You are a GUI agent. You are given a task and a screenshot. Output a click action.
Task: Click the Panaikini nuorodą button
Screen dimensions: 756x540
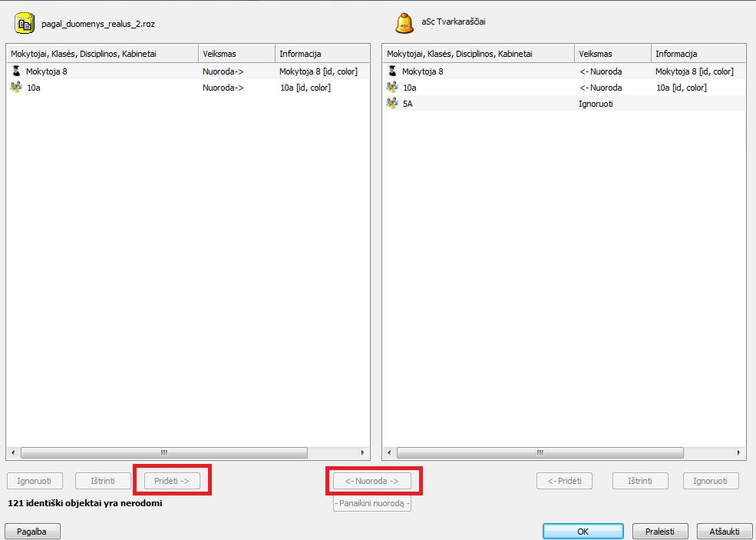[x=371, y=504]
